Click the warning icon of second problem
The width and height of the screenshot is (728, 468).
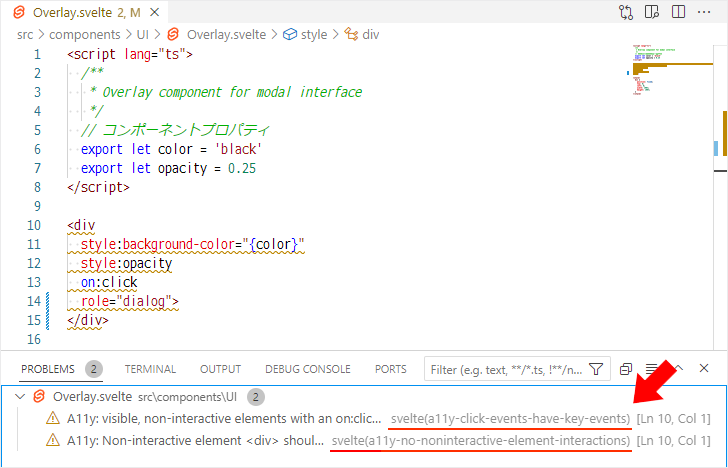tap(53, 441)
